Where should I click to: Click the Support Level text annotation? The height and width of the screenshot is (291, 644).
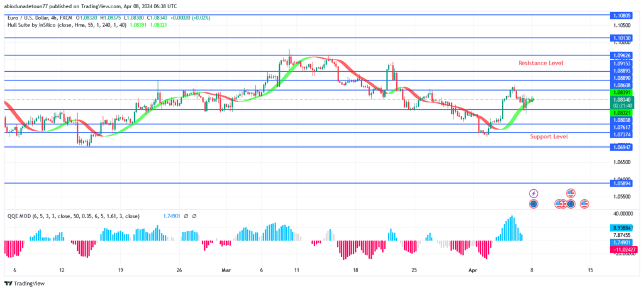tap(549, 136)
